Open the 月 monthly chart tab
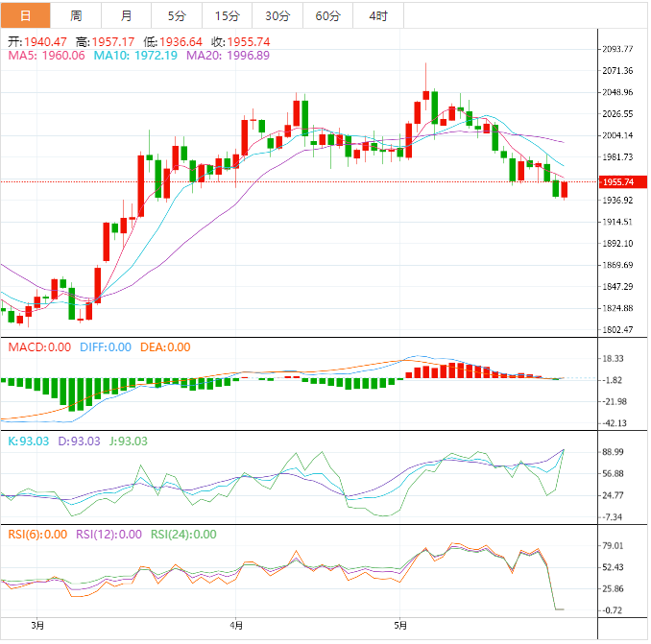 tap(127, 16)
